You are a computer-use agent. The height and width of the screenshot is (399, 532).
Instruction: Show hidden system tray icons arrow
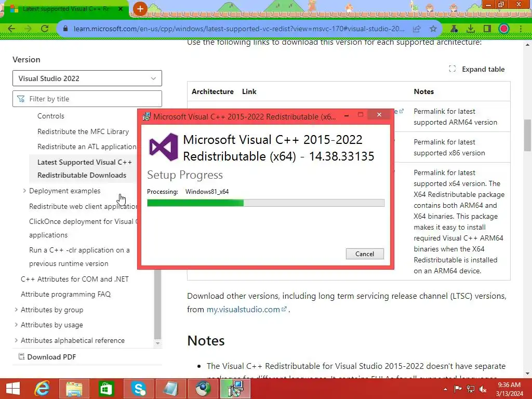click(x=445, y=389)
